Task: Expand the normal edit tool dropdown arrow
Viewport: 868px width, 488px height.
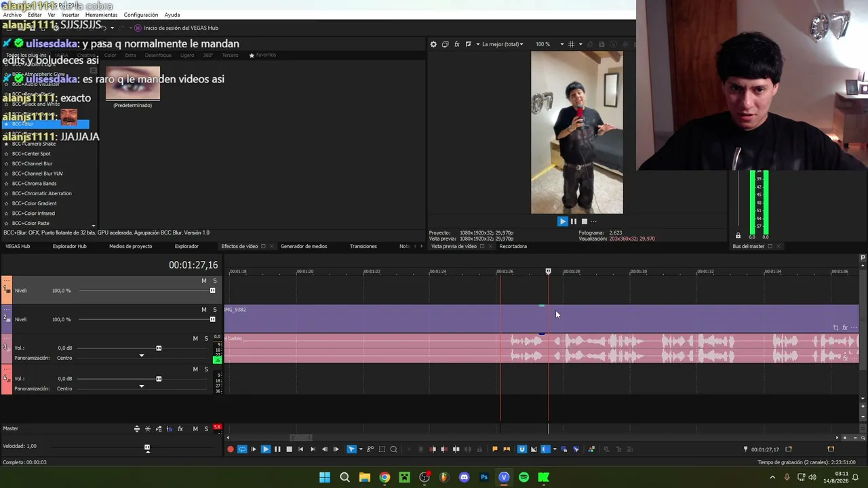Action: (360, 449)
